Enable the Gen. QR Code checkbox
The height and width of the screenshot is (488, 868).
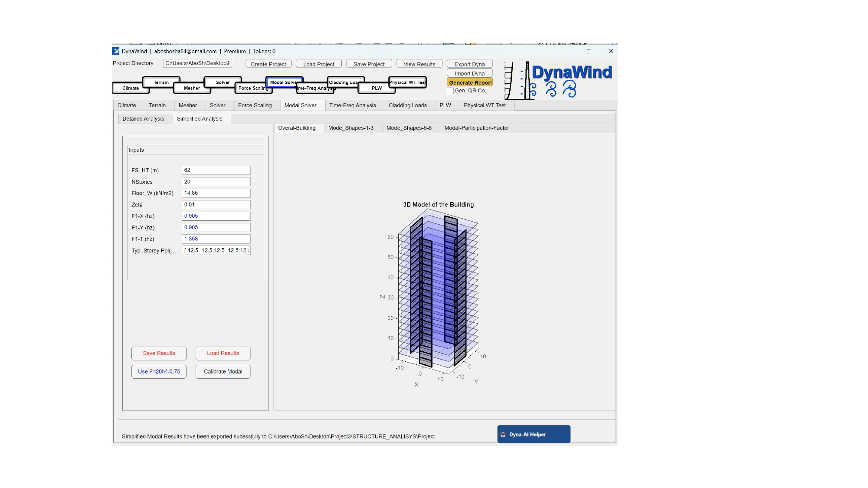coord(450,91)
